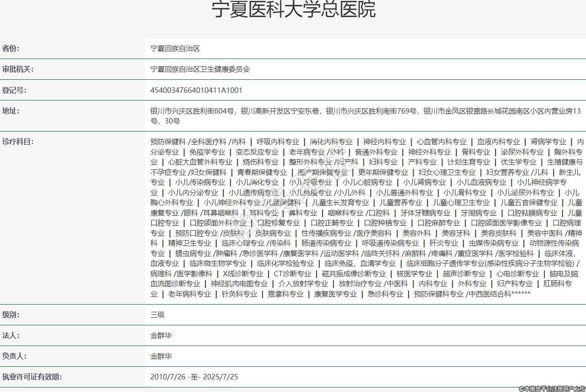Select the 地址 row label
This screenshot has height=392, width=586.
pyautogui.click(x=11, y=111)
